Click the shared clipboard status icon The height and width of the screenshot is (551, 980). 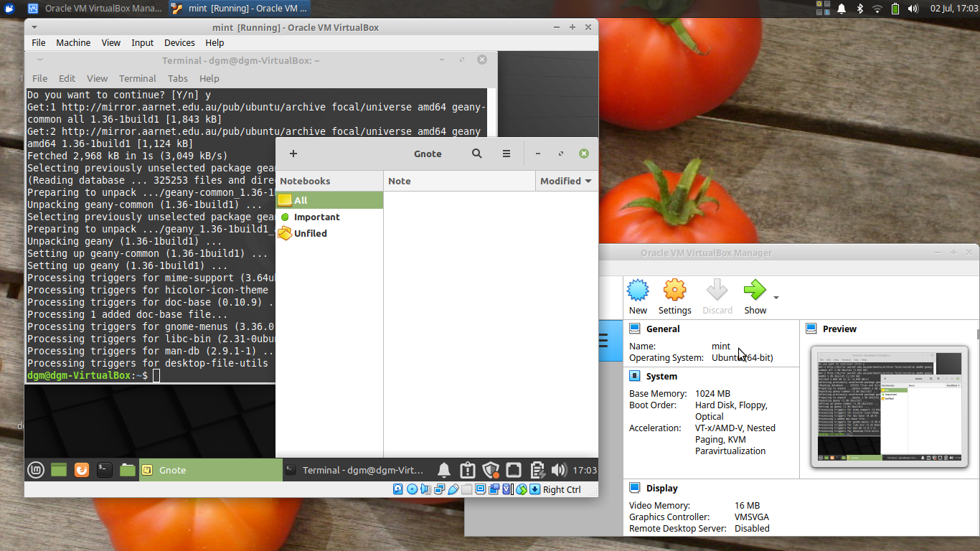click(x=521, y=489)
